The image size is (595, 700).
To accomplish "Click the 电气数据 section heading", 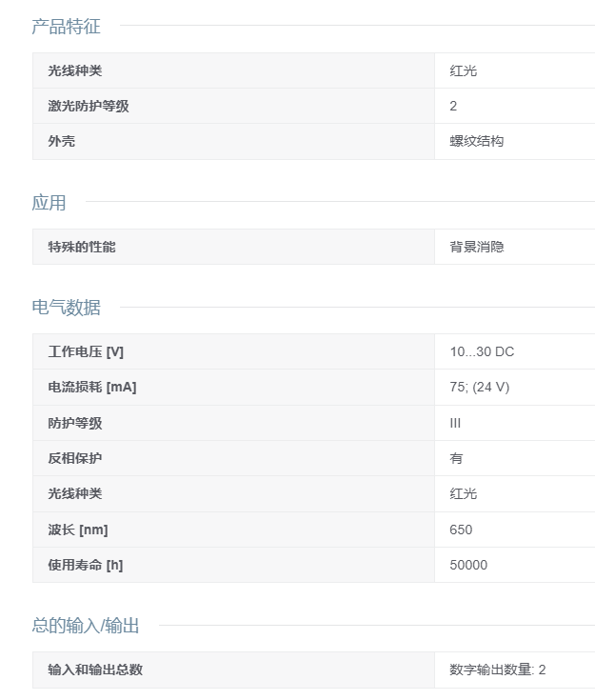I will click(66, 308).
